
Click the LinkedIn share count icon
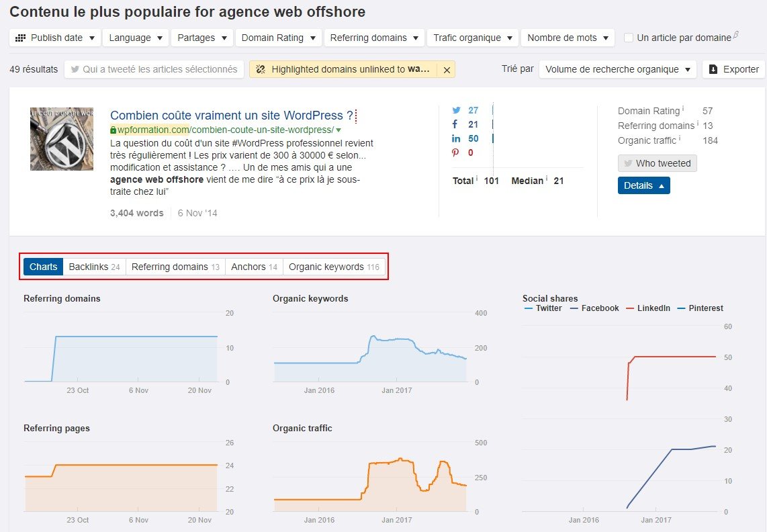click(x=456, y=138)
